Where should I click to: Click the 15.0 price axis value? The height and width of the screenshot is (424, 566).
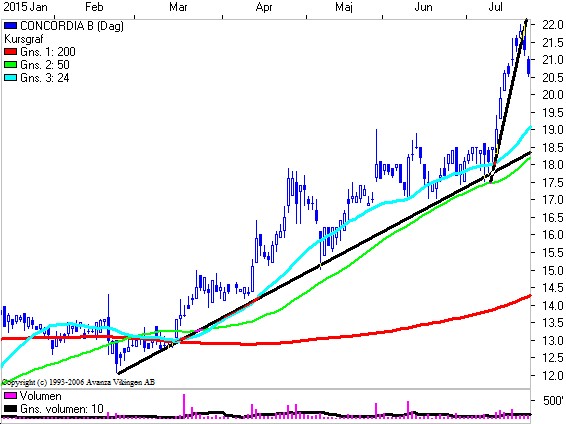tap(552, 270)
